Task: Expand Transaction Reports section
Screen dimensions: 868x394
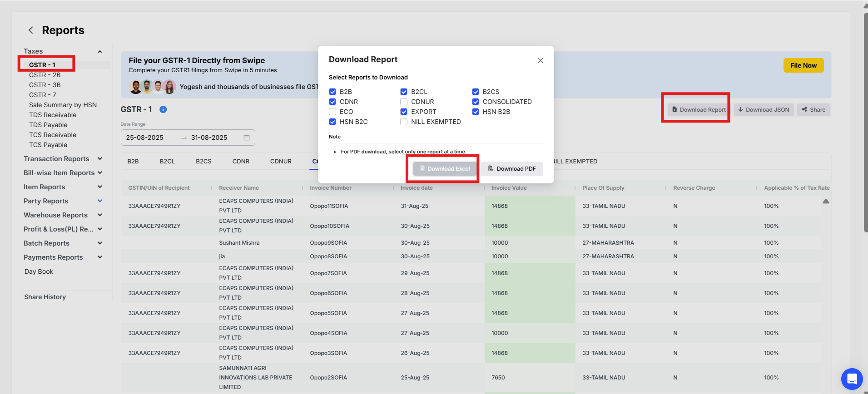Action: tap(100, 159)
